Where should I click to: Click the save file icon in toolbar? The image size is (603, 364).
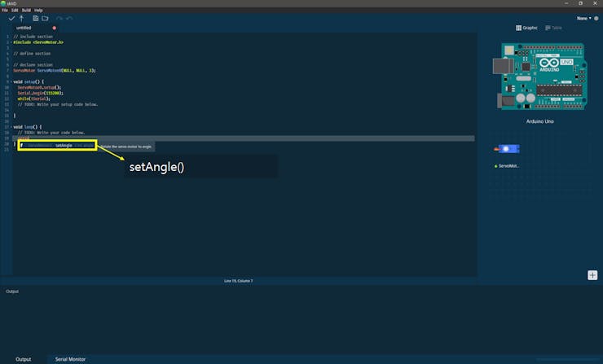35,18
